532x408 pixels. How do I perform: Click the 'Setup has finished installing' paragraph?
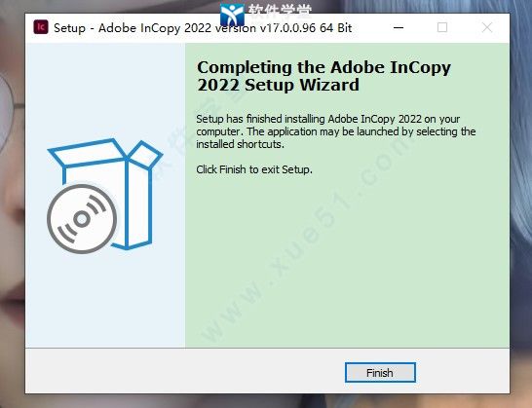[335, 131]
